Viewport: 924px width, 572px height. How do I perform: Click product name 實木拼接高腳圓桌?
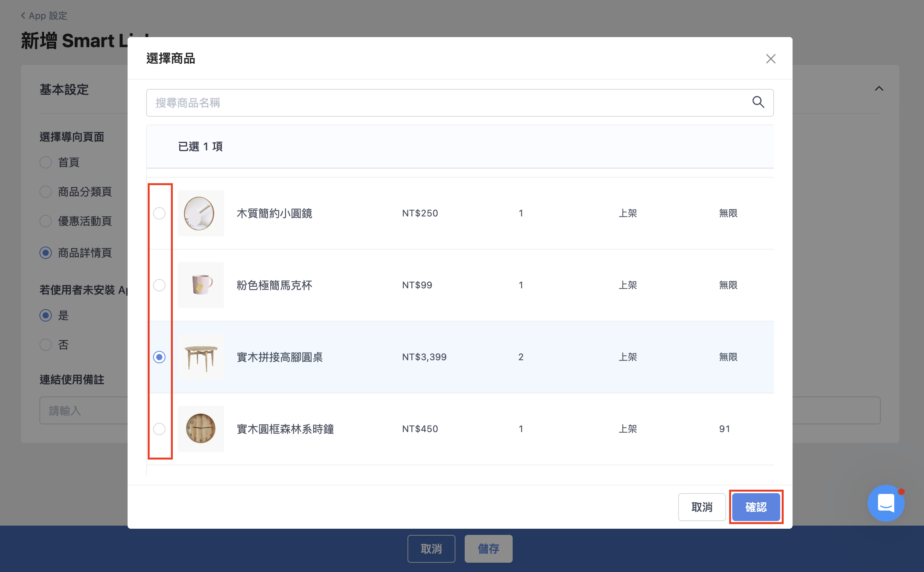coord(280,357)
